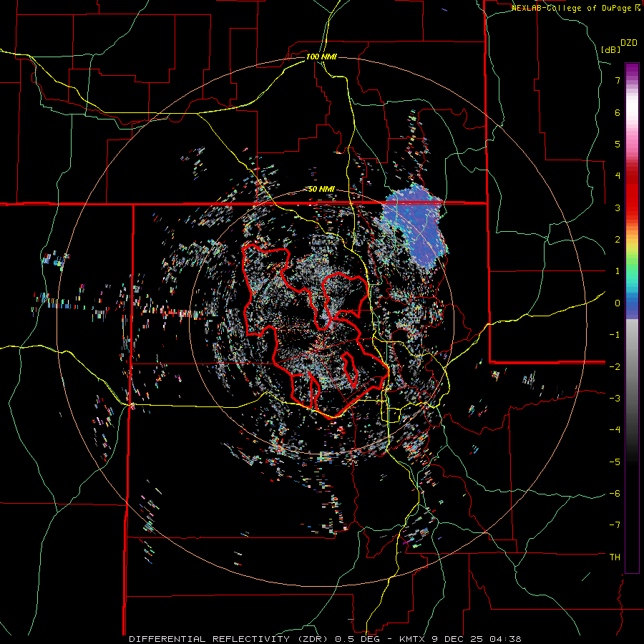Select the -3 value on the scale
The height and width of the screenshot is (644, 644).
(x=615, y=399)
